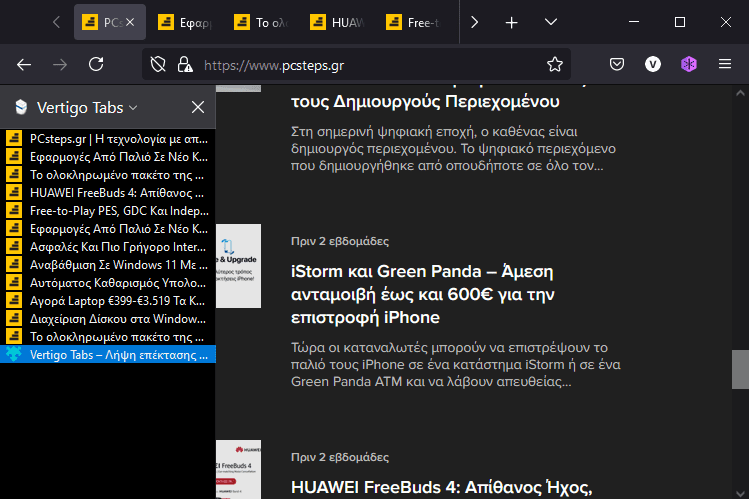Switch to the Εφαρ tab in tab strip
This screenshot has width=749, height=499.
185,22
